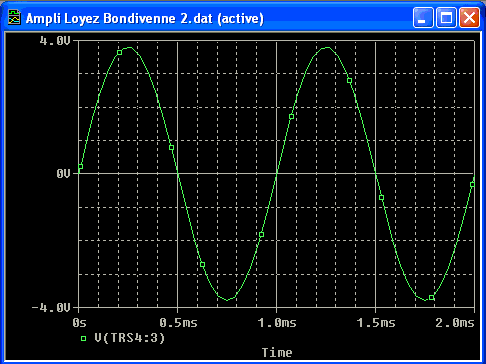Minimize the Ampli Loyez Bondivenne window
The height and width of the screenshot is (364, 486).
423,17
